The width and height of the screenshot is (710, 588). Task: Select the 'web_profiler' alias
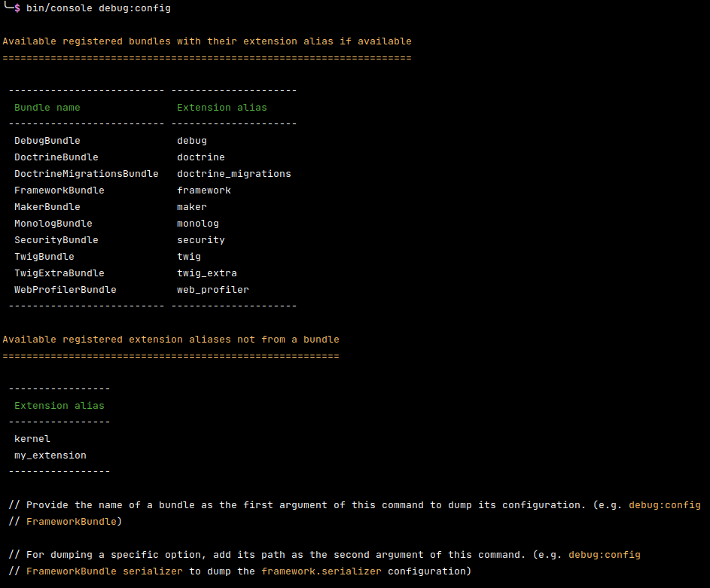[213, 290]
